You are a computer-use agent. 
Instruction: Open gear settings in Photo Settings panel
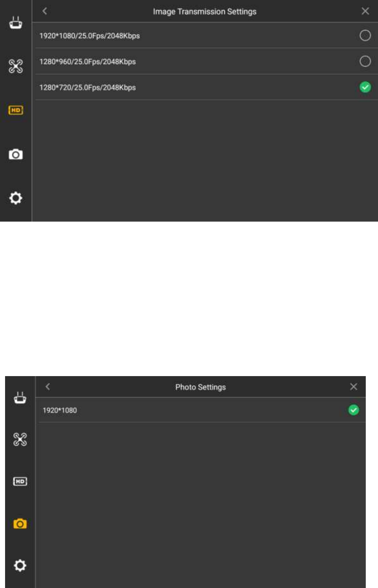tap(20, 566)
